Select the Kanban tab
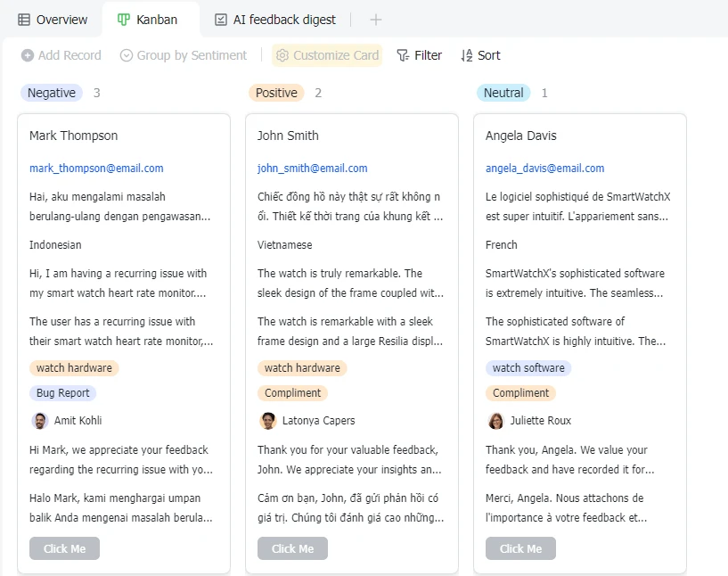 pos(147,20)
